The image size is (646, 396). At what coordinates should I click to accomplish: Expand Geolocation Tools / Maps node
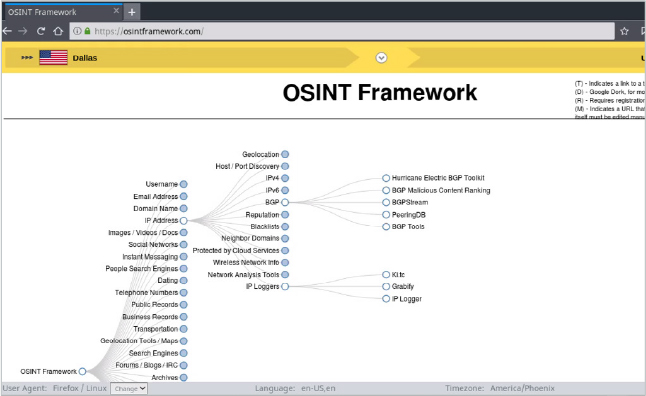click(184, 341)
